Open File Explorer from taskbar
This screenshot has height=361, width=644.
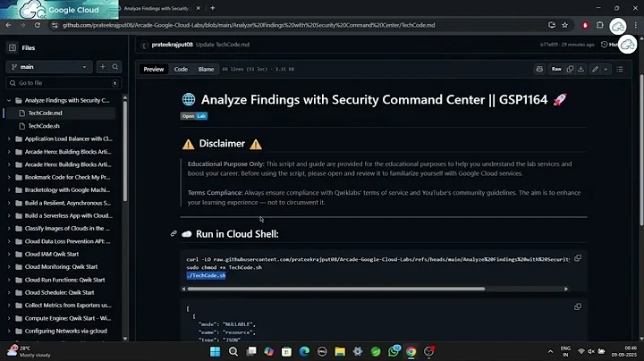click(340, 351)
